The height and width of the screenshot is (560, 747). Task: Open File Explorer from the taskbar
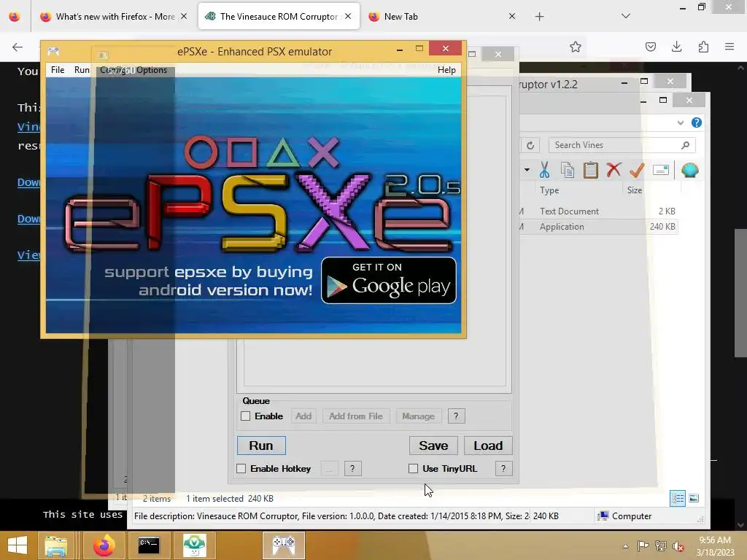coord(55,545)
